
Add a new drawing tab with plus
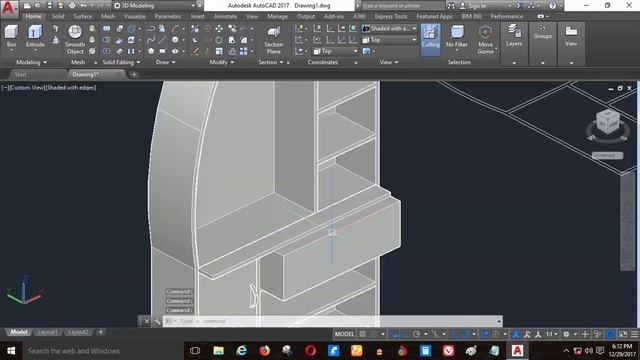134,74
